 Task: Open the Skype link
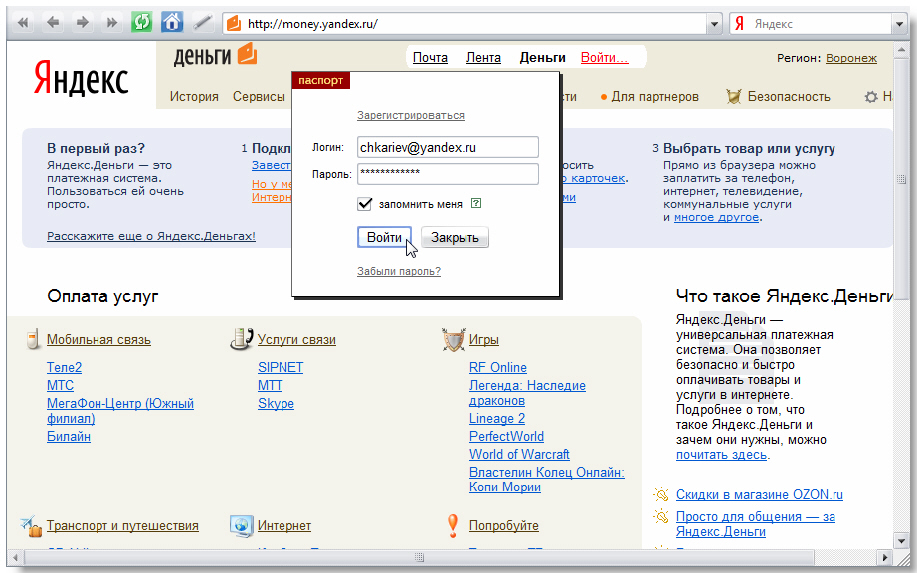pyautogui.click(x=275, y=403)
